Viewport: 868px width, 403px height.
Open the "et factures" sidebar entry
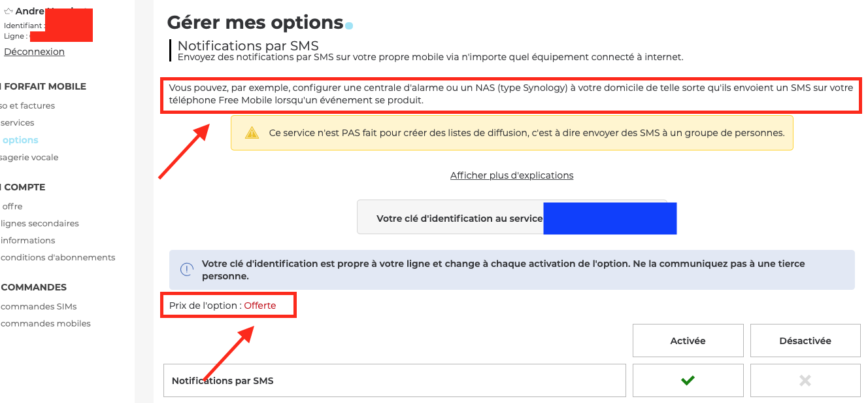point(29,105)
